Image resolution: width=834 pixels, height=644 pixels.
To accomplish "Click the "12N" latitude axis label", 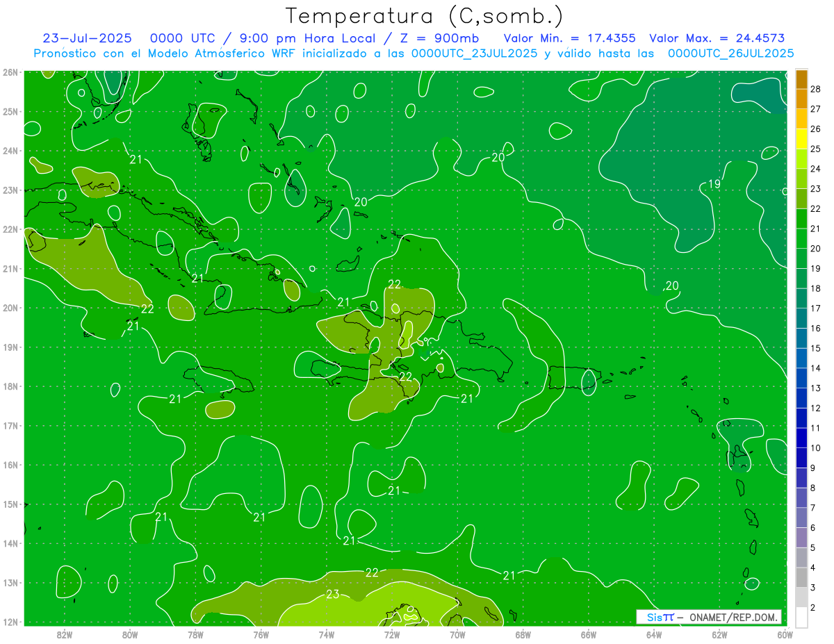I will point(10,622).
